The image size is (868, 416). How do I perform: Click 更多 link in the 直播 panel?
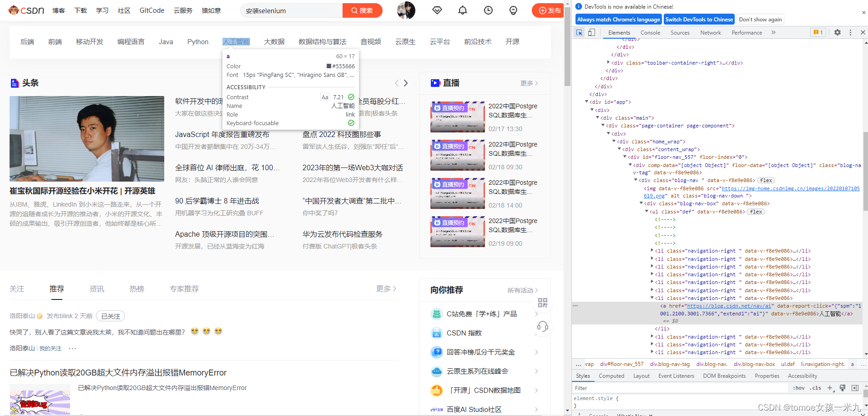pos(529,83)
